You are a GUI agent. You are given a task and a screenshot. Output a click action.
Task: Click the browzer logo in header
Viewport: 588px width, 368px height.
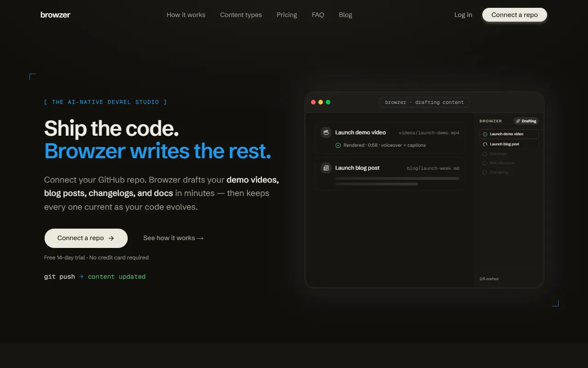pos(55,15)
